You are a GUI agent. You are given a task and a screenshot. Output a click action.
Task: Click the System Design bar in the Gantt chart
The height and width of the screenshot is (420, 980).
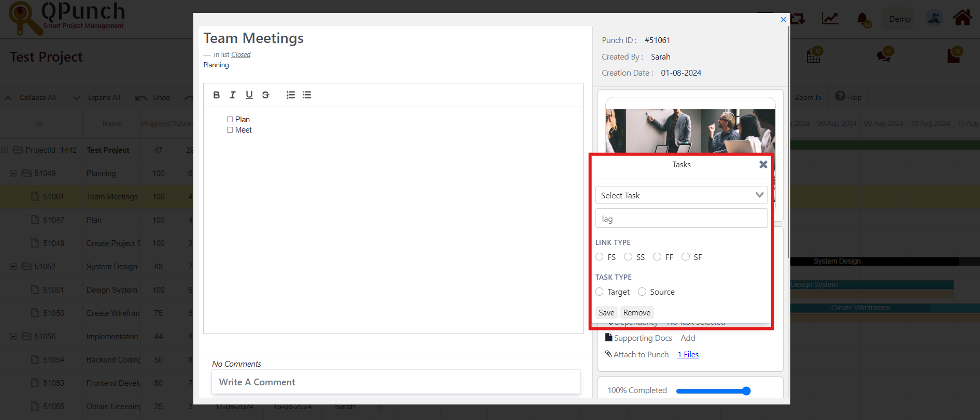(x=876, y=261)
